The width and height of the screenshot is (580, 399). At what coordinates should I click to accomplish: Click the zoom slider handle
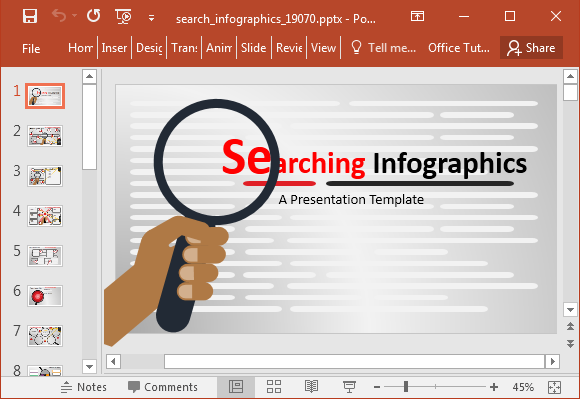tap(406, 387)
